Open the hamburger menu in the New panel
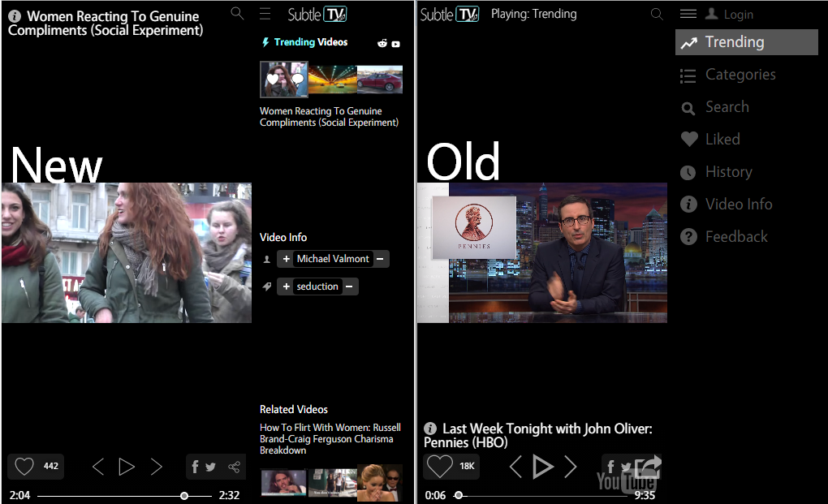The image size is (828, 504). tap(265, 14)
